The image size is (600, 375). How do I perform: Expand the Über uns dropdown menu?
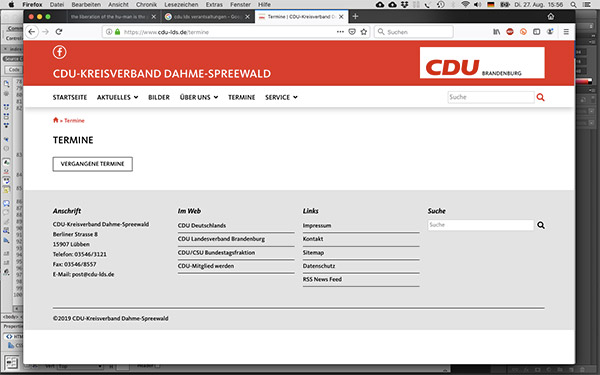point(199,97)
